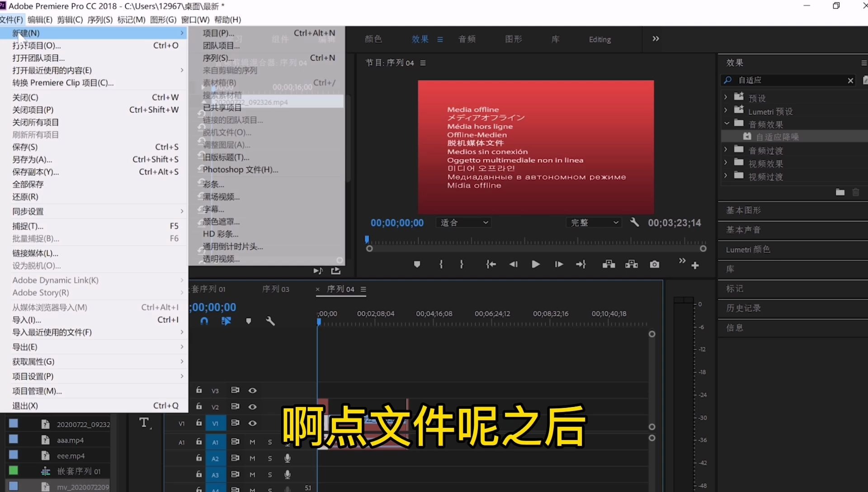Toggle V2 track output eye
This screenshot has height=492, width=868.
coord(252,407)
